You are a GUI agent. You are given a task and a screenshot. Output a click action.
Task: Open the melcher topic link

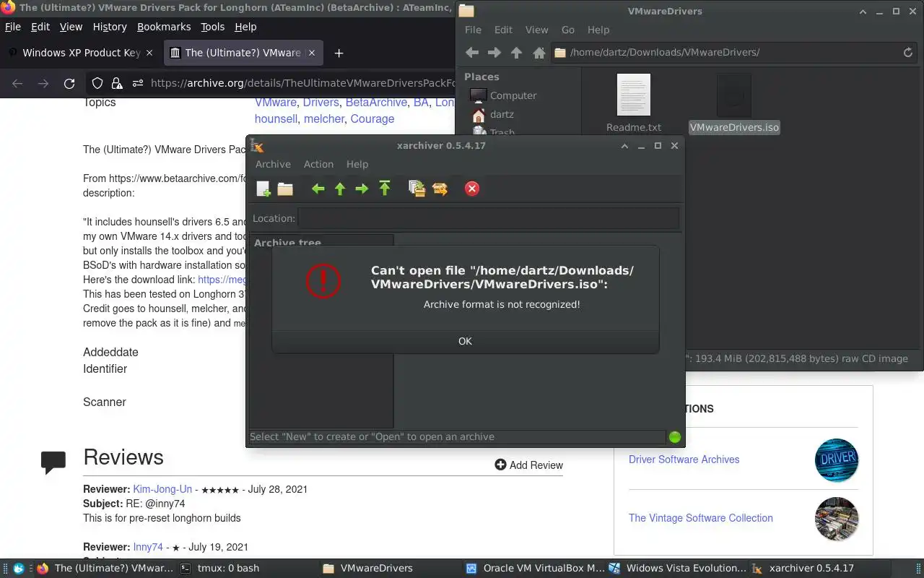pyautogui.click(x=324, y=119)
